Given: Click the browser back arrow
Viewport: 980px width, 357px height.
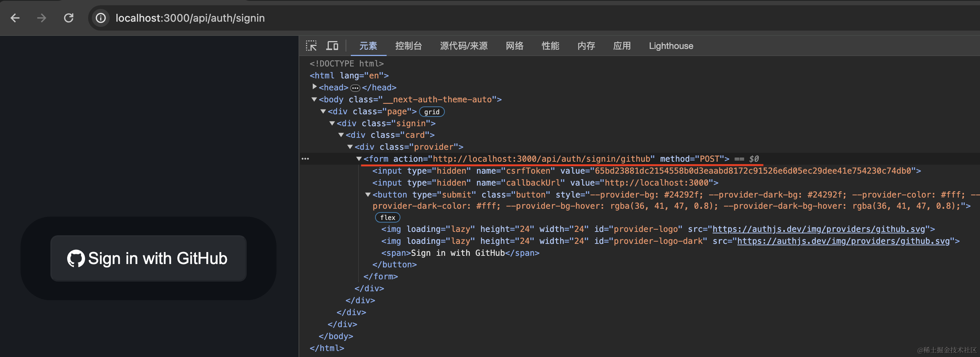Looking at the screenshot, I should pyautogui.click(x=15, y=18).
